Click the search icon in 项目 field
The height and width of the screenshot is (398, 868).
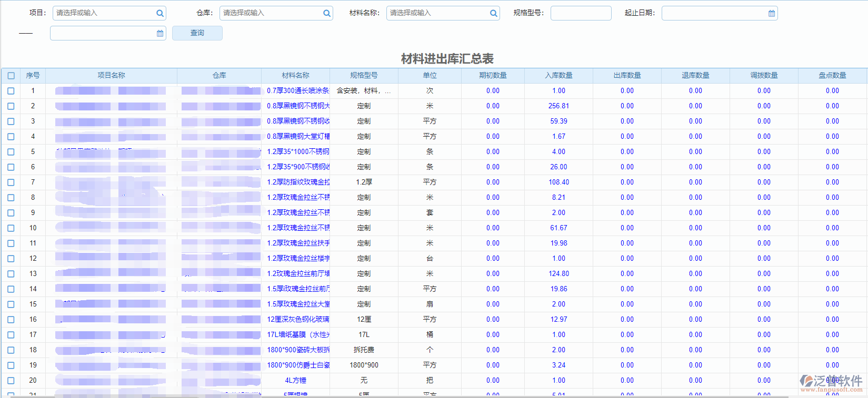click(x=160, y=13)
